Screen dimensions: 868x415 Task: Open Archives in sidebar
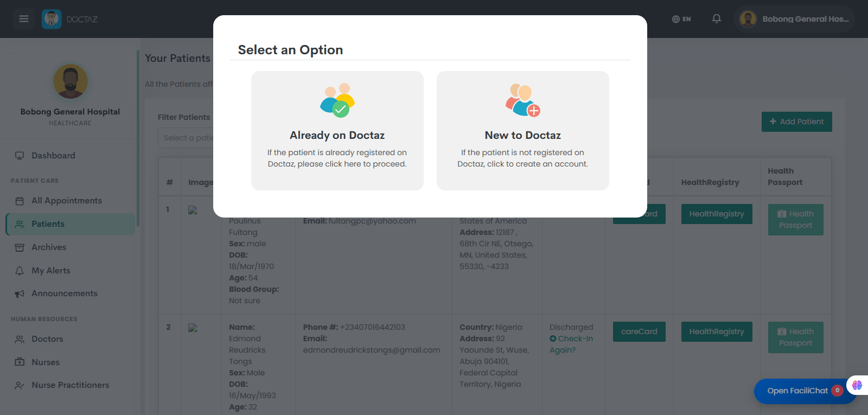(70, 247)
